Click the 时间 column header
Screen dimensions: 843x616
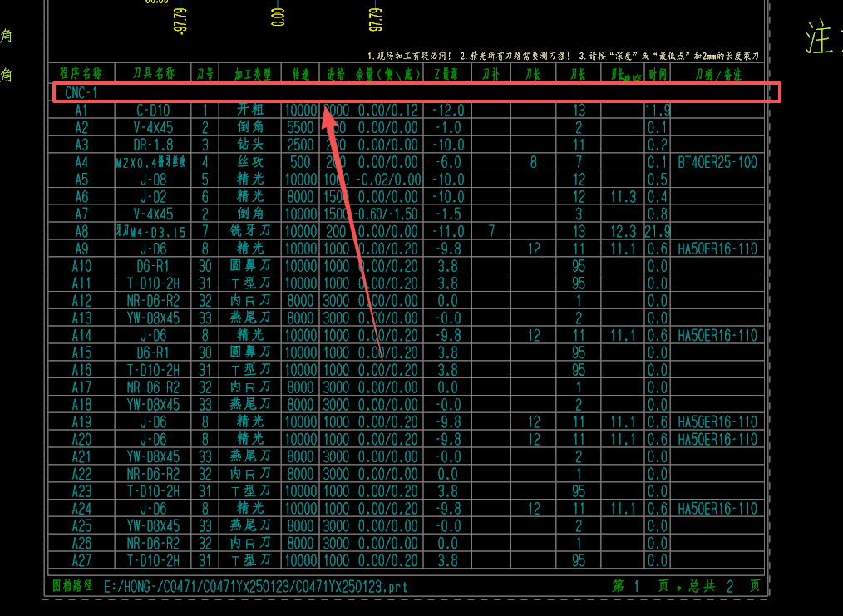coord(658,74)
